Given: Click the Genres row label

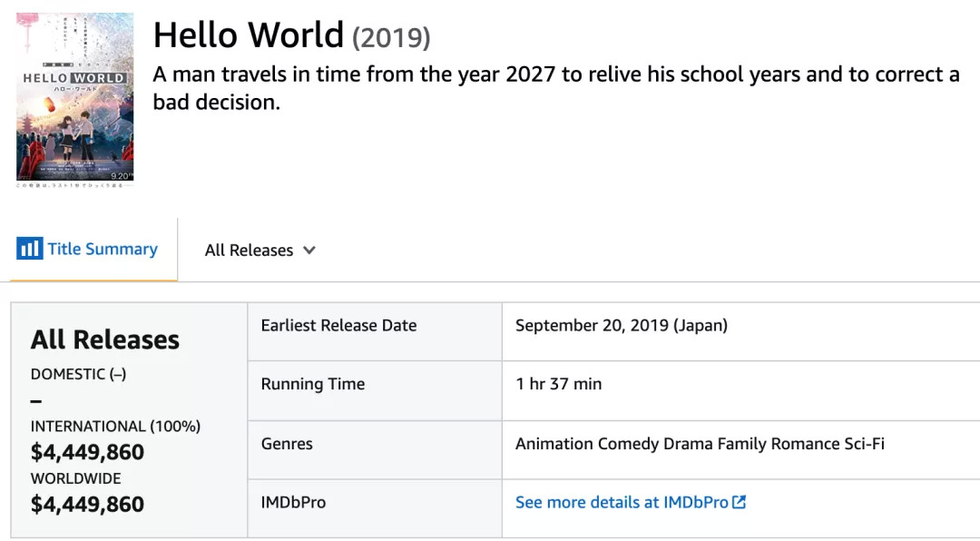Looking at the screenshot, I should (287, 444).
